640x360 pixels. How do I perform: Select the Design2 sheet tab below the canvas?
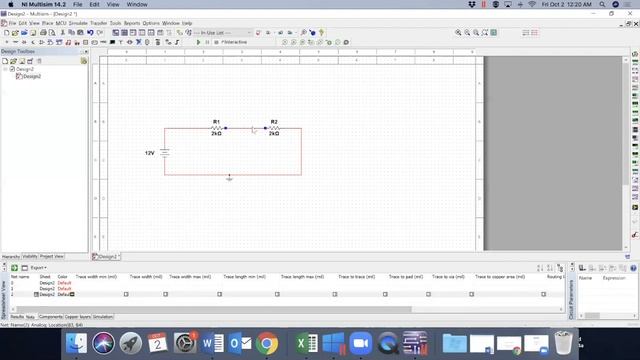tap(106, 257)
